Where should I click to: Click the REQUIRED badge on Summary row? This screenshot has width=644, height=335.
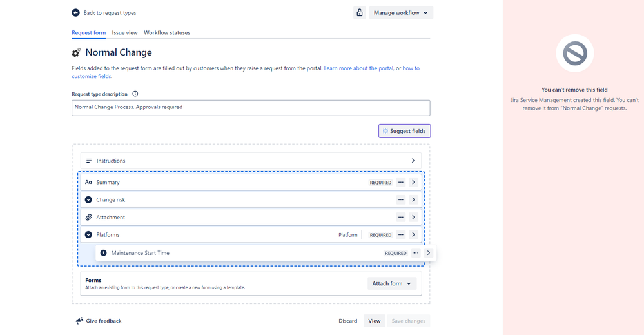click(380, 183)
